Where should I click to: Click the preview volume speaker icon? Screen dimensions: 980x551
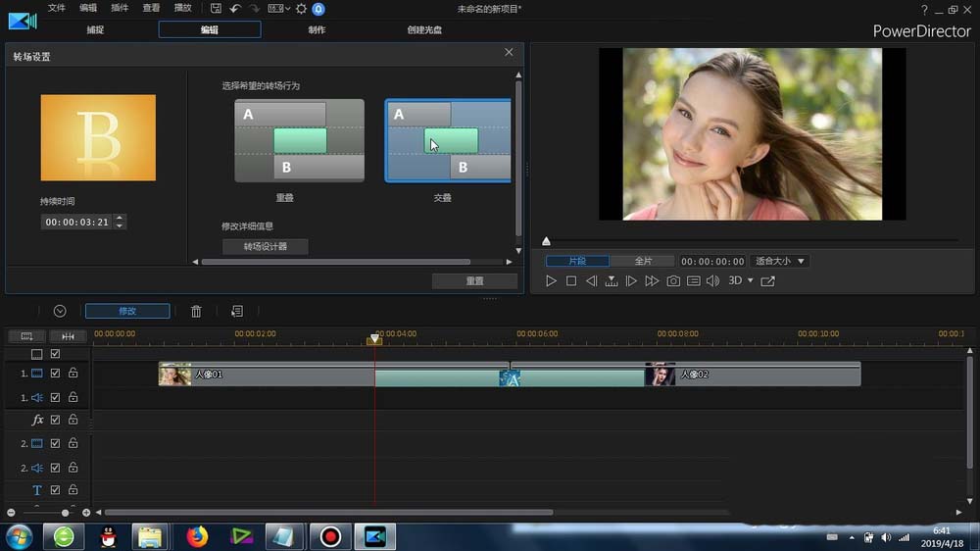pos(711,281)
